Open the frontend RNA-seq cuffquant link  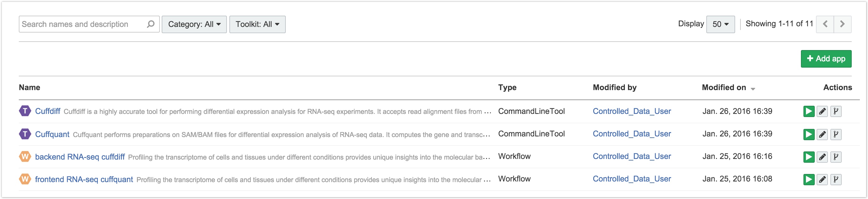coord(84,180)
